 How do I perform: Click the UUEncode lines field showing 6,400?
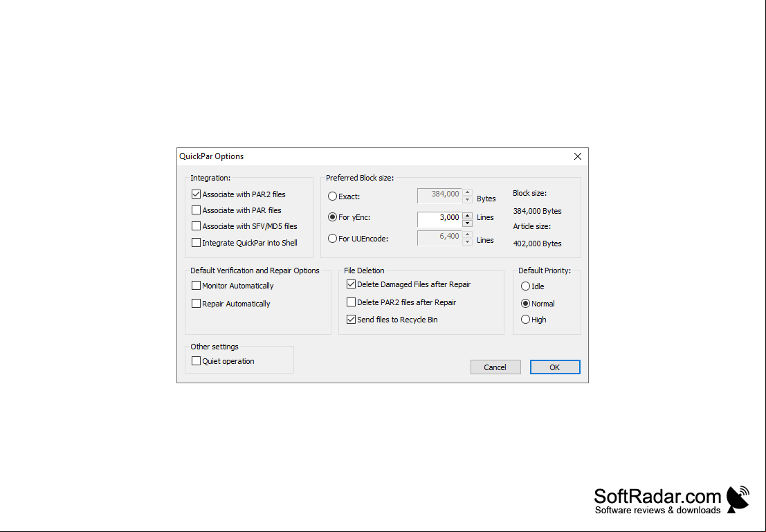439,238
